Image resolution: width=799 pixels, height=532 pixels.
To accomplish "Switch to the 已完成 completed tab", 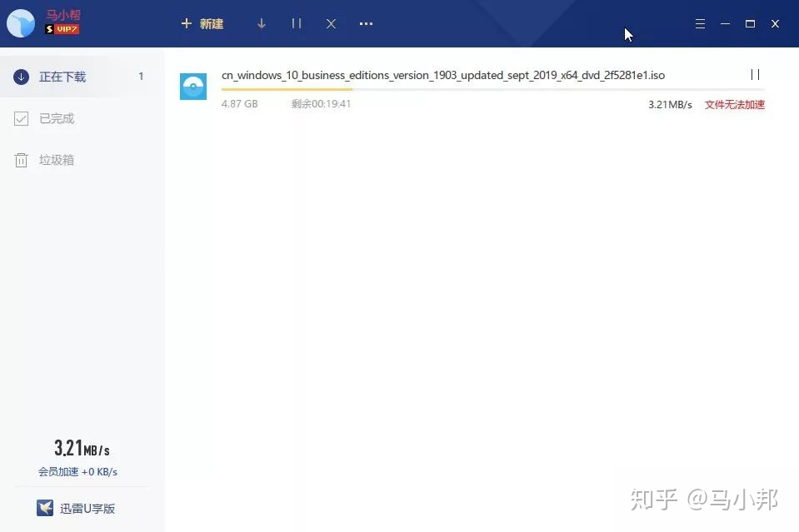I will tap(57, 118).
